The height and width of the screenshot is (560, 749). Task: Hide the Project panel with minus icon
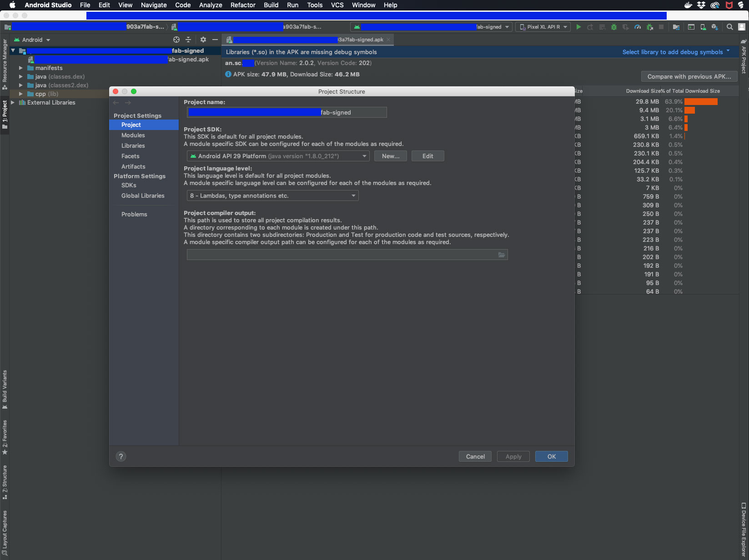click(x=215, y=40)
